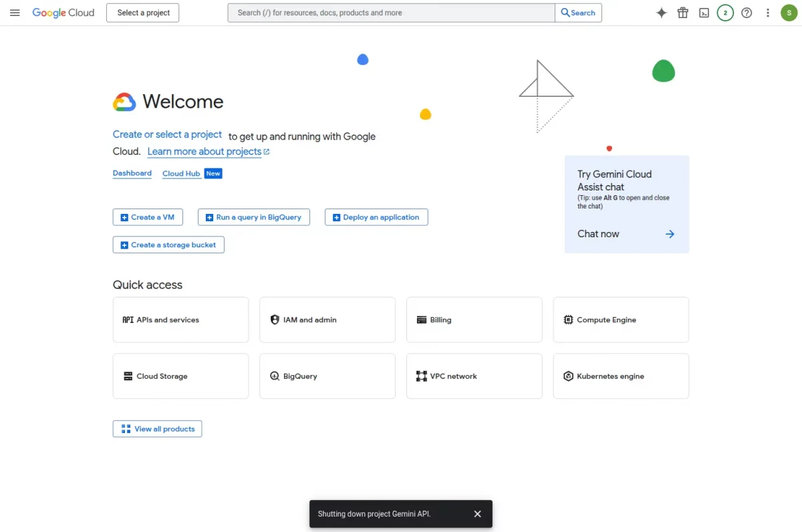802x532 pixels.
Task: Click View all products
Action: pyautogui.click(x=157, y=428)
